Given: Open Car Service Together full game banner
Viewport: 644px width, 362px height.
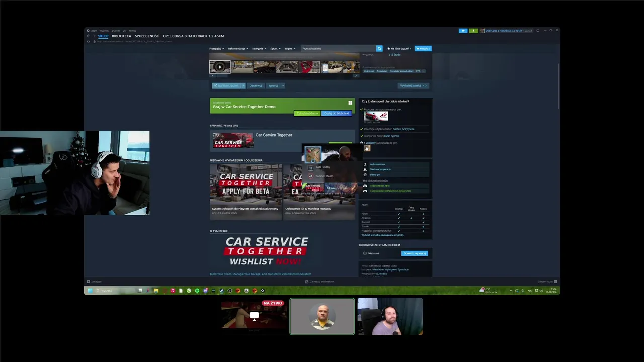Looking at the screenshot, I should pyautogui.click(x=282, y=140).
